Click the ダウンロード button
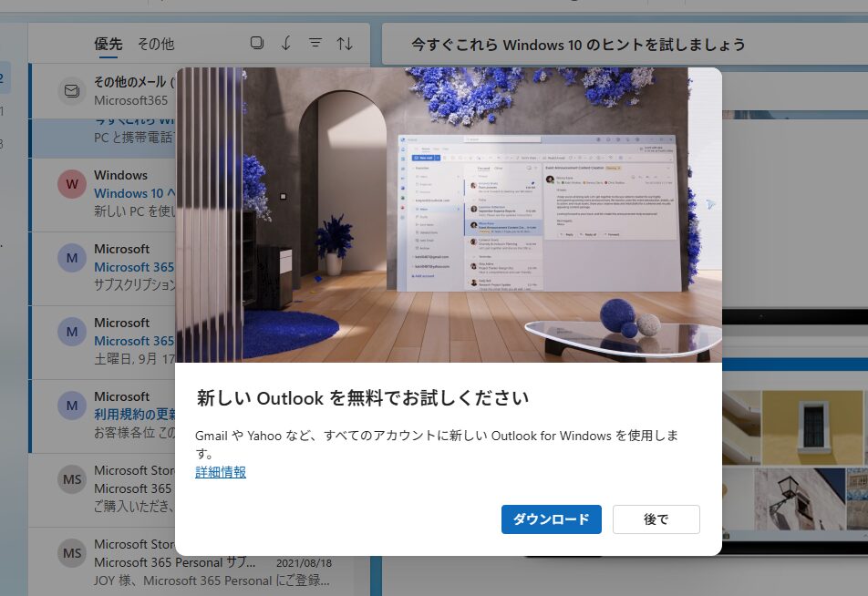Viewport: 868px width, 596px height. tap(551, 519)
